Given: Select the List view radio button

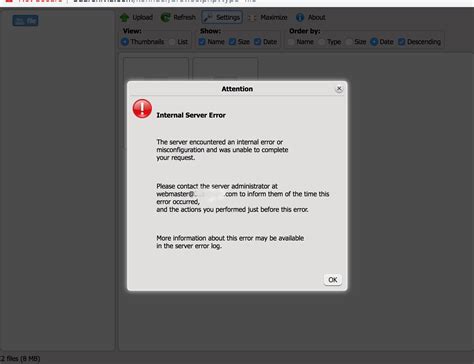Looking at the screenshot, I should coord(172,42).
